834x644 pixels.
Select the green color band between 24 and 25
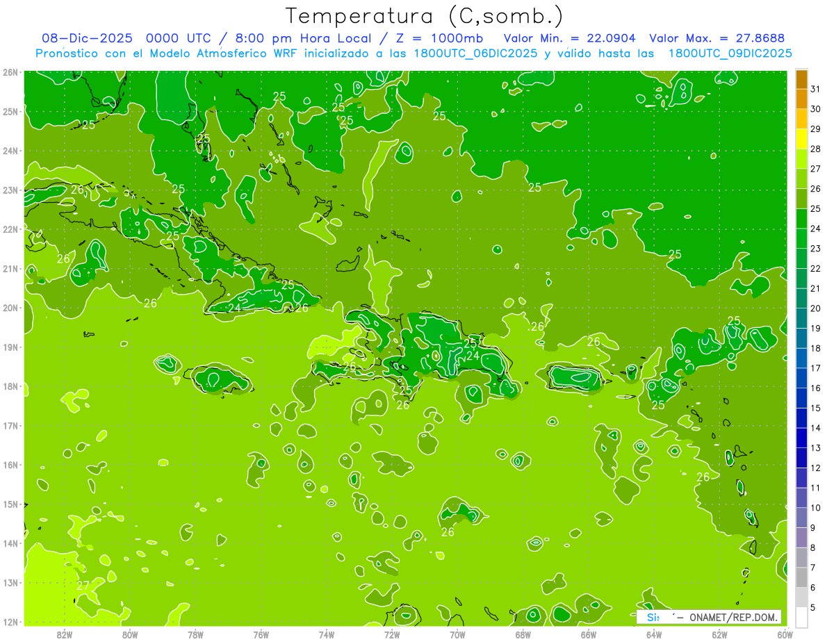[x=801, y=219]
